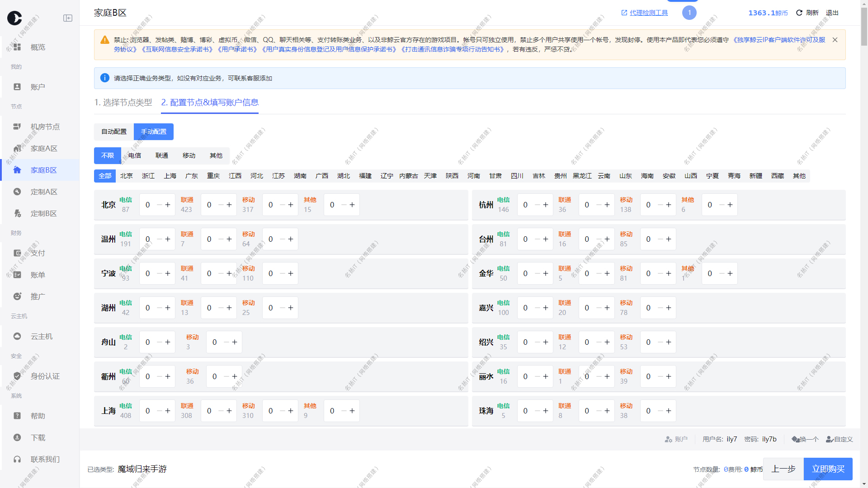This screenshot has width=868, height=488.
Task: Collapse the sidebar menu icon
Action: [x=68, y=18]
